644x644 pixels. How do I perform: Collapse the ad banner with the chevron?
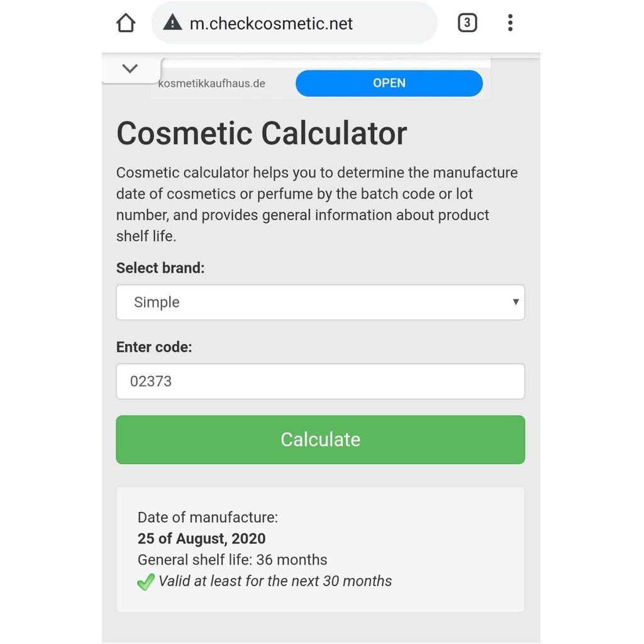pos(130,69)
